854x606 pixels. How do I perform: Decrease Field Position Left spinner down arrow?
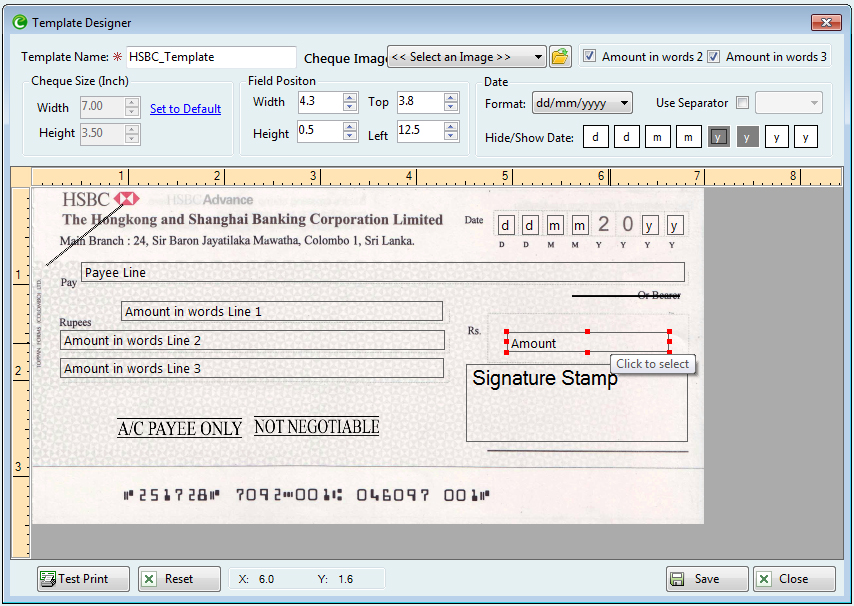pos(450,136)
